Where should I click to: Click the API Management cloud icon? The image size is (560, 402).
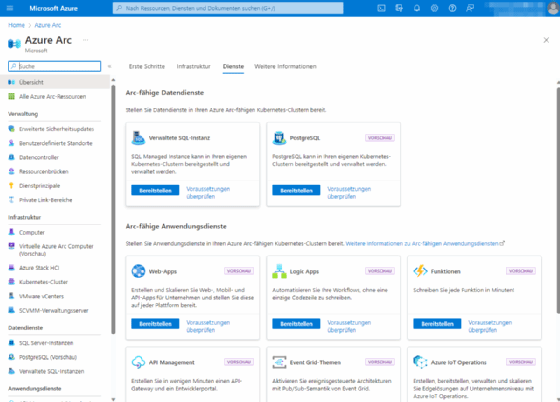point(138,362)
